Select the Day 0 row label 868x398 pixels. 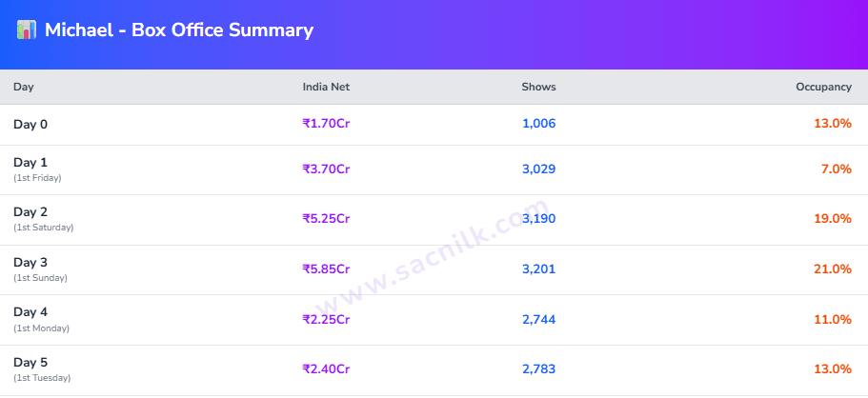coord(30,124)
